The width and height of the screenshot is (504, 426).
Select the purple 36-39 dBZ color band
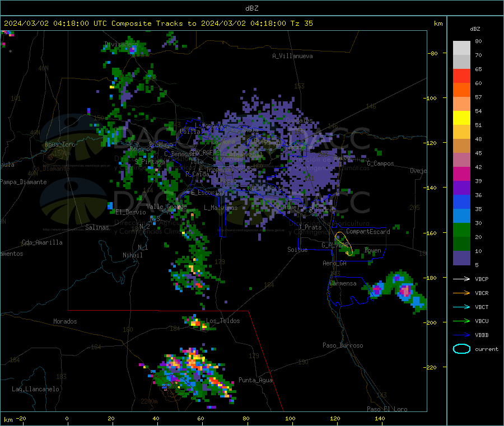click(x=461, y=188)
